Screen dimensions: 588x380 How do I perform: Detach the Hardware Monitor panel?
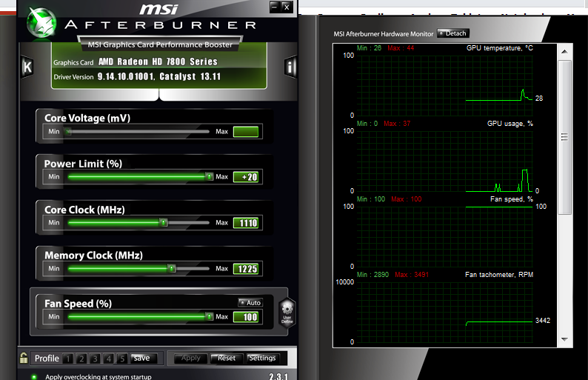coord(453,33)
